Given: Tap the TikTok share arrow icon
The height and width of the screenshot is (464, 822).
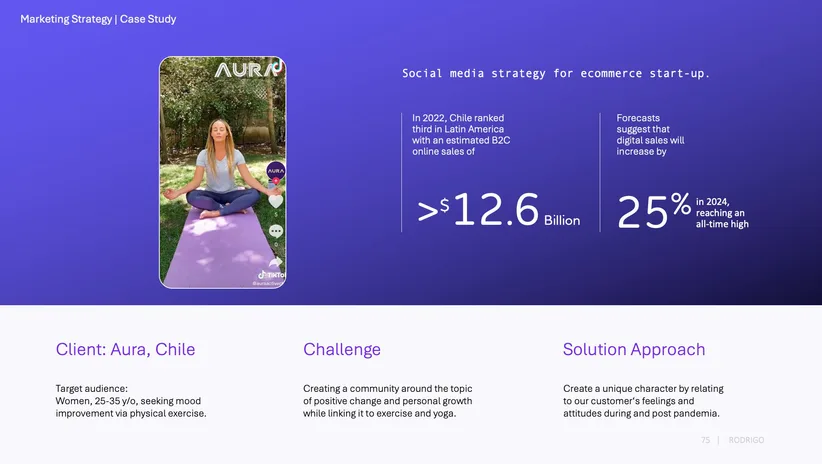Looking at the screenshot, I should 276,262.
